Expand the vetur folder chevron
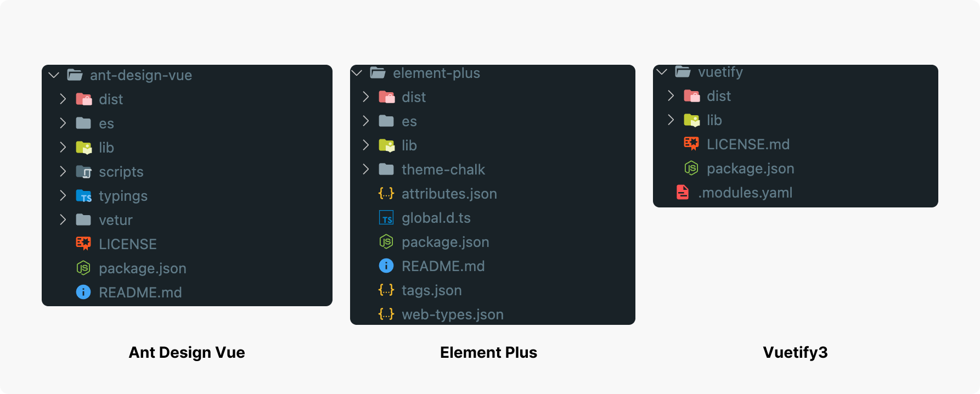The image size is (980, 394). [63, 220]
